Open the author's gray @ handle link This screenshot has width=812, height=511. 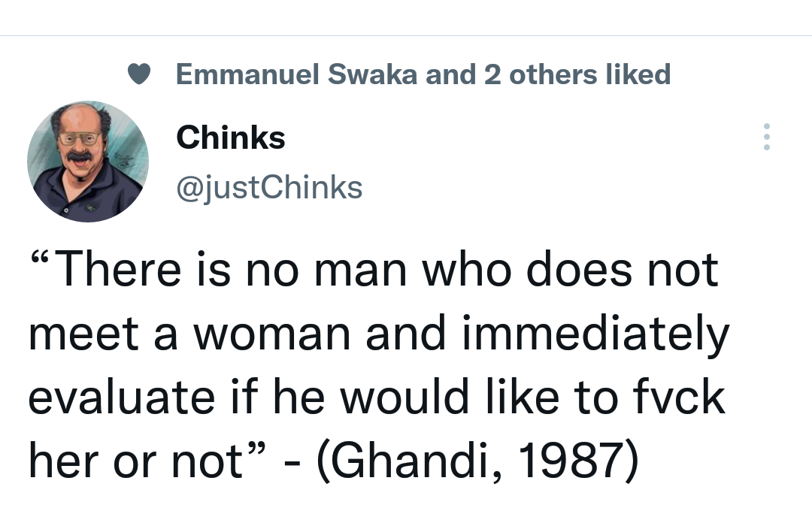[x=268, y=187]
